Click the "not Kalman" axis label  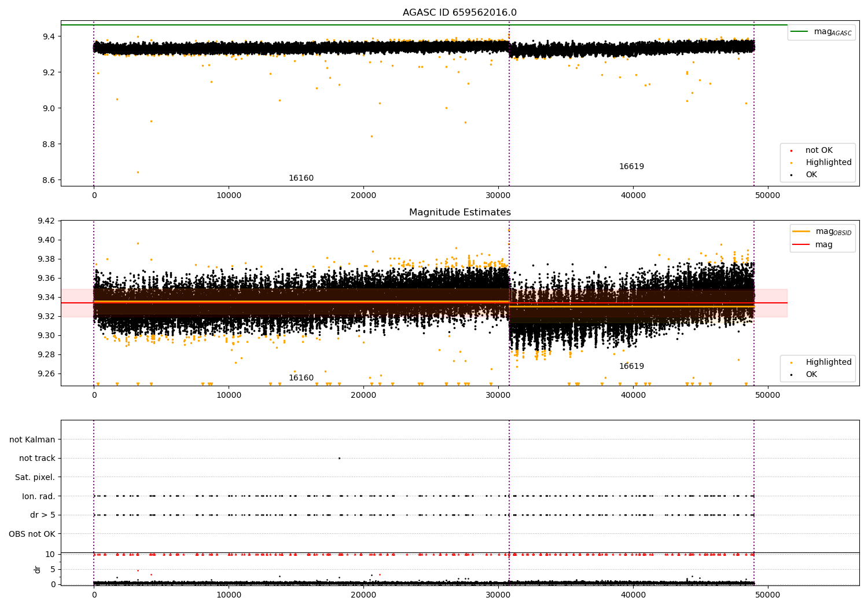tap(32, 439)
